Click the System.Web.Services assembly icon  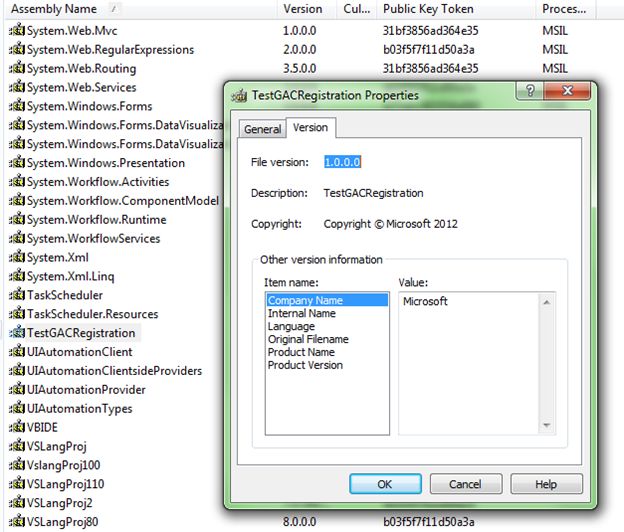pyautogui.click(x=17, y=87)
